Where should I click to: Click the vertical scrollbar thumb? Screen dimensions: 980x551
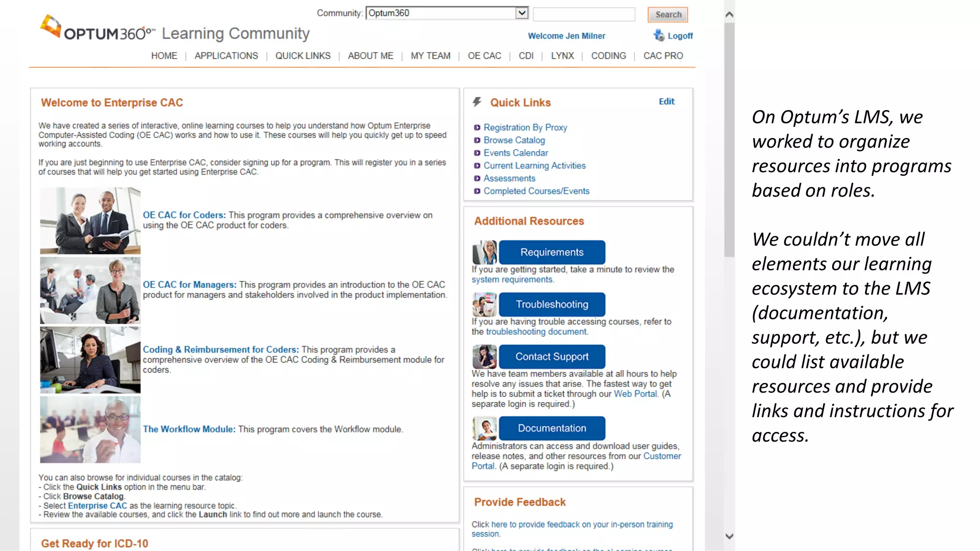point(729,140)
